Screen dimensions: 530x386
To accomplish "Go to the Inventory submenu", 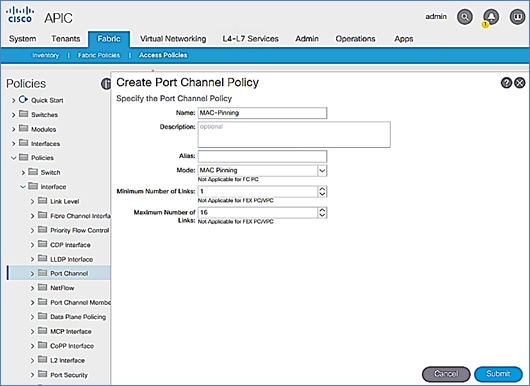I will [x=46, y=55].
